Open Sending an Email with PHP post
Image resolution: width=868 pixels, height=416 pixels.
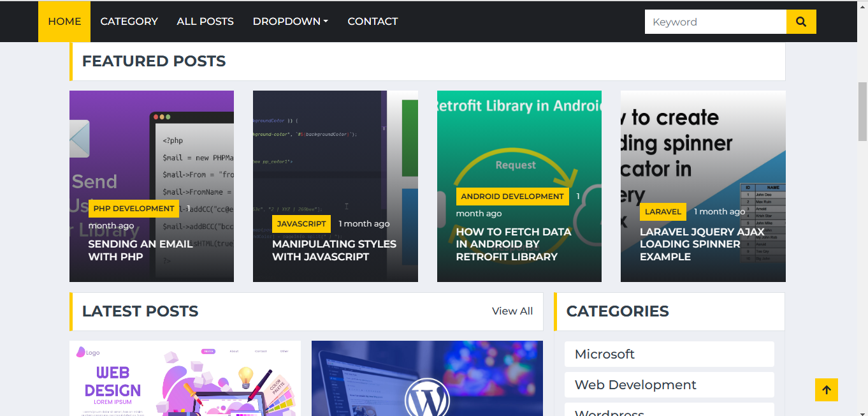pyautogui.click(x=140, y=250)
